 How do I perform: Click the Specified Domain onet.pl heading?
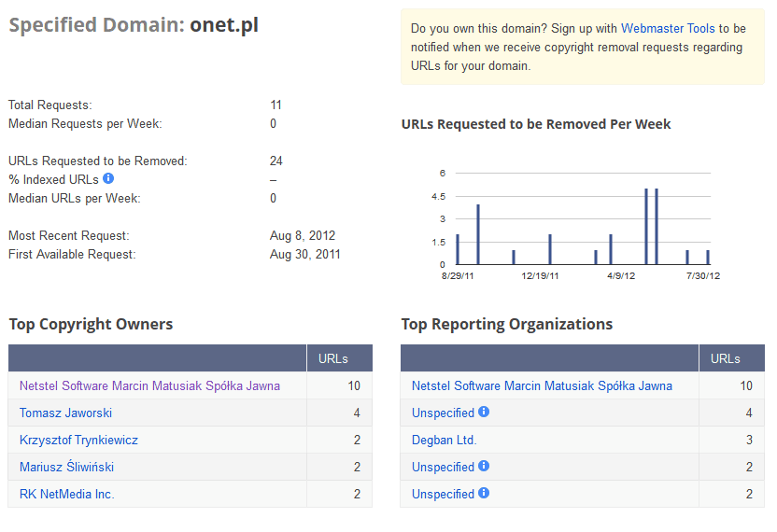(134, 25)
